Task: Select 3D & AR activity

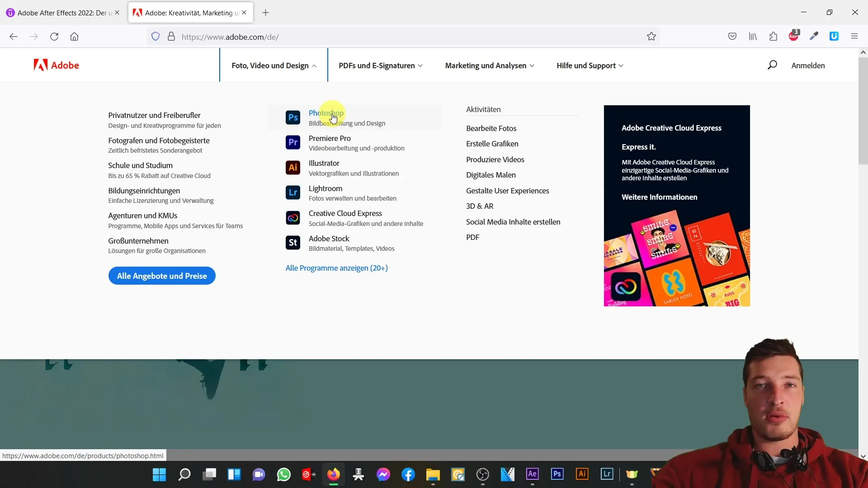Action: 480,206
